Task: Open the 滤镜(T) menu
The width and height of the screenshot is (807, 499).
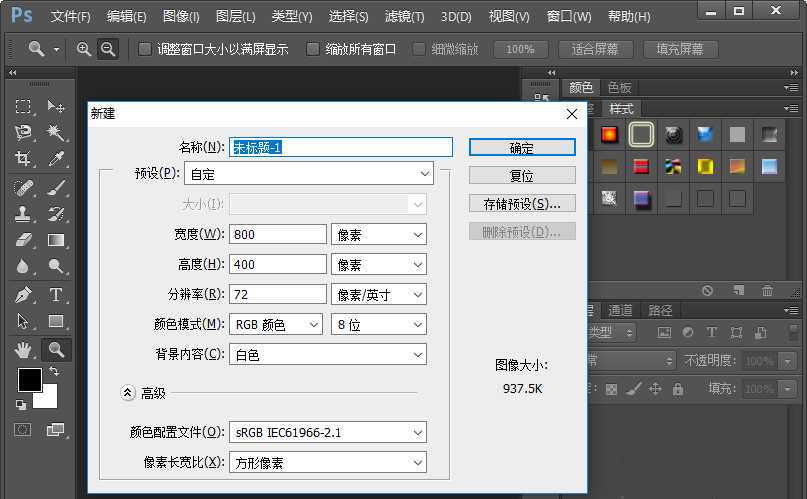Action: [403, 16]
